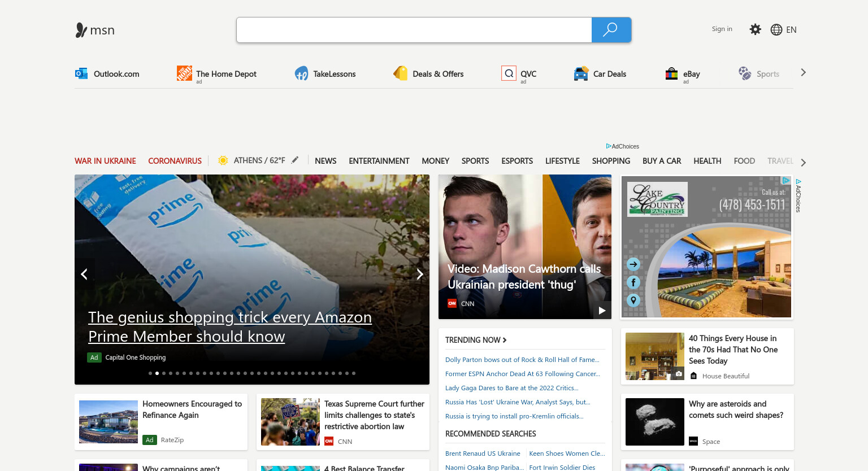Open Texas Supreme Court abortion law story
Image resolution: width=868 pixels, height=471 pixels.
click(374, 415)
